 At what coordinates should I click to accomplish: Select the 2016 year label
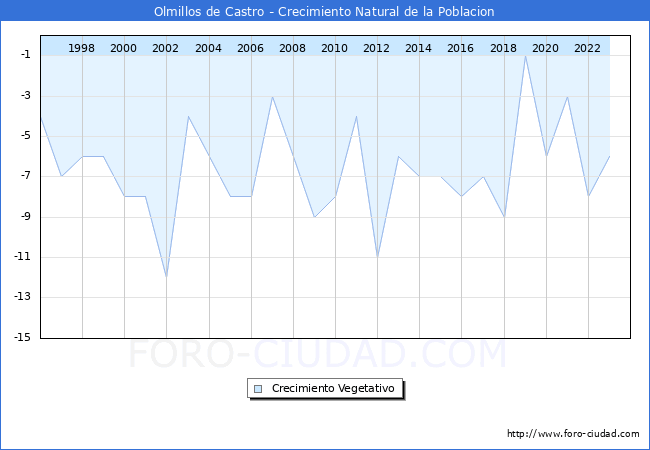click(x=460, y=48)
